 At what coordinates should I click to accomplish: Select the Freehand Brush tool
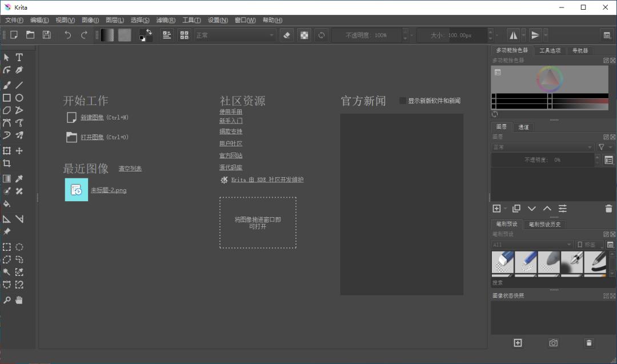[7, 85]
